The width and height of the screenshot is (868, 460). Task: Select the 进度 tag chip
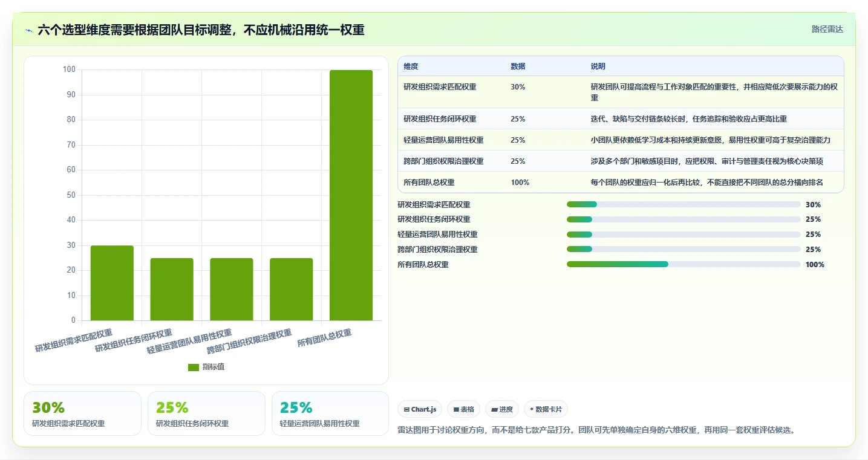coord(502,409)
